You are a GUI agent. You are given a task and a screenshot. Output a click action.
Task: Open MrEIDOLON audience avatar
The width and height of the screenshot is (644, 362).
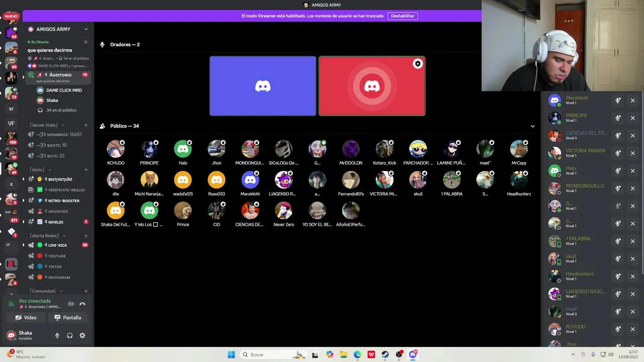351,149
